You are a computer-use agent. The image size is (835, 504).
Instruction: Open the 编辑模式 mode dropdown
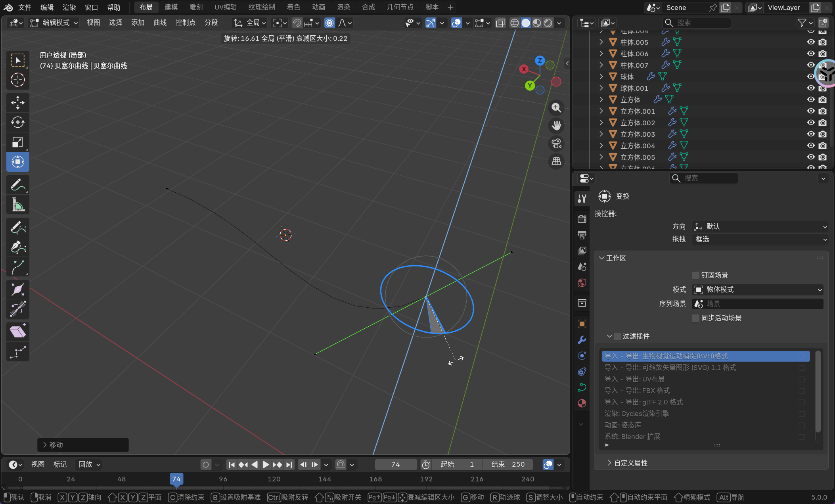(x=55, y=23)
